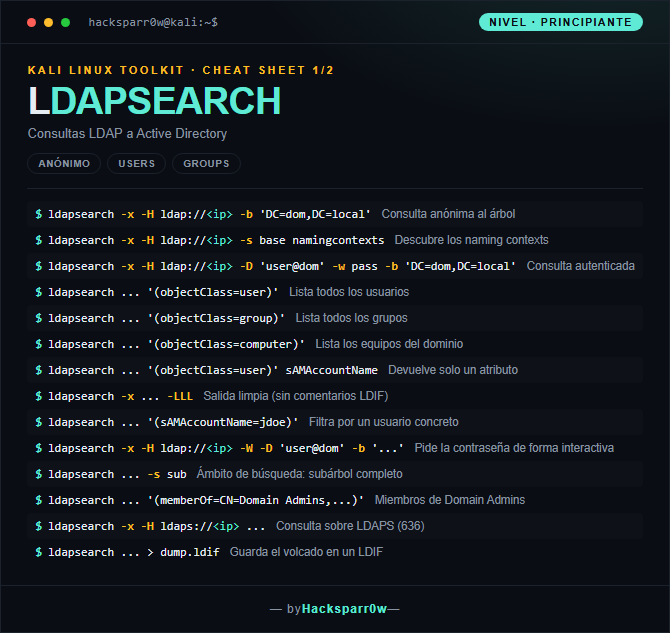This screenshot has width=670, height=633.
Task: Click 'Salida limpia (sin comentarios LDIF)' text
Action: point(296,396)
